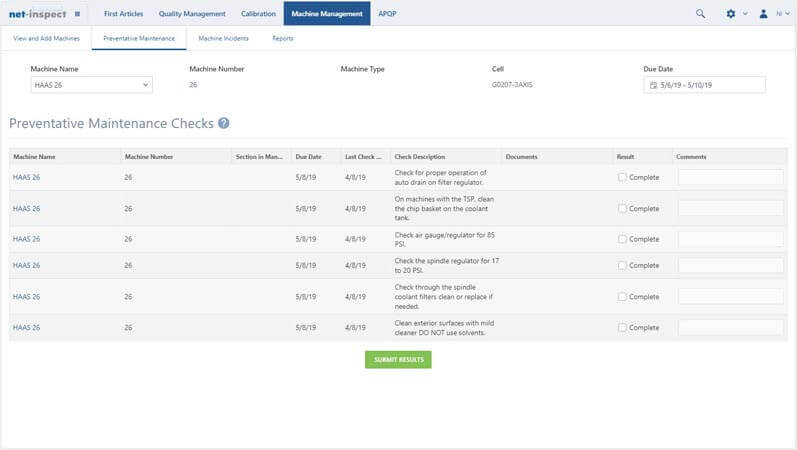The image size is (797, 450).
Task: Go to the View and Add Machines tab
Action: point(45,38)
